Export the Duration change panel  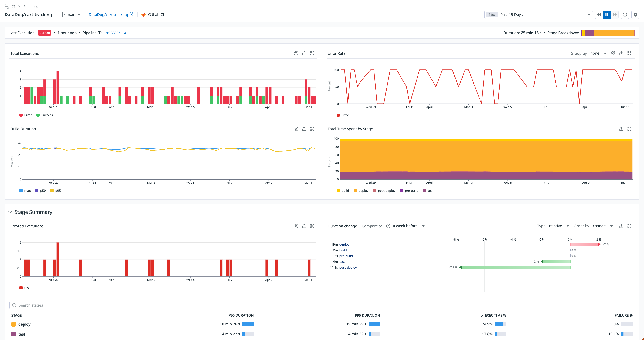point(621,226)
